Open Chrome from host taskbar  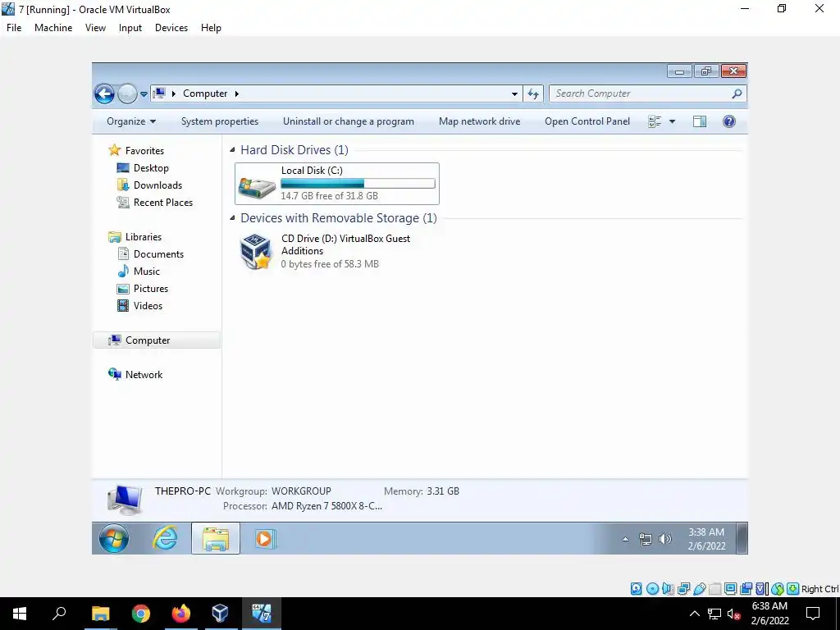(x=141, y=614)
